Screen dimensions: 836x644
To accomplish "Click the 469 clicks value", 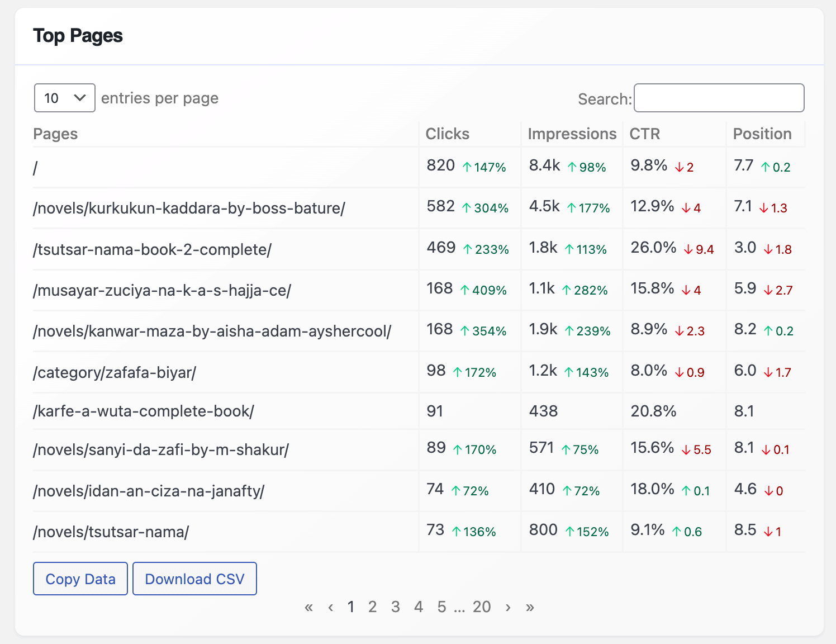I will pos(441,248).
